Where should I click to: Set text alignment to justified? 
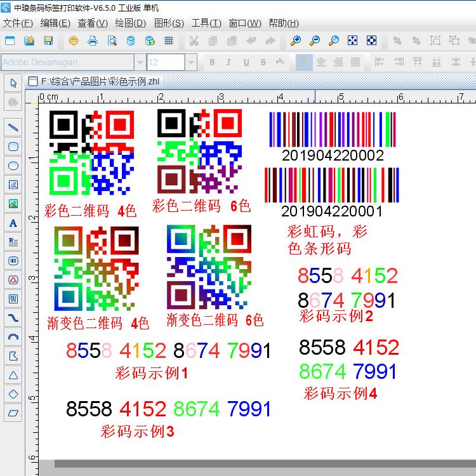click(x=355, y=62)
